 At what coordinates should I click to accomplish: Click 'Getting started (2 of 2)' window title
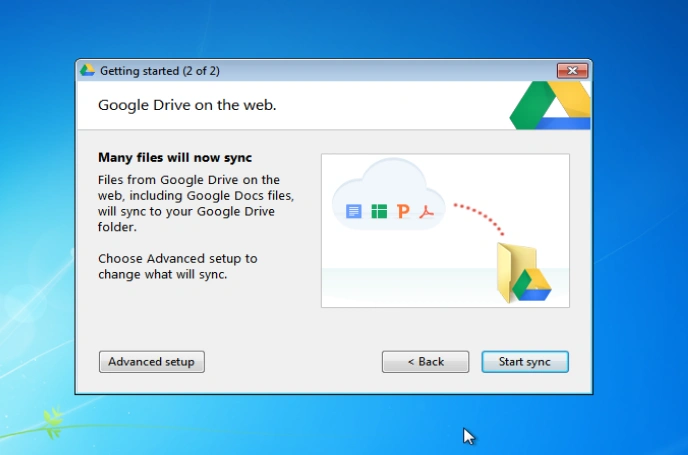tap(160, 71)
